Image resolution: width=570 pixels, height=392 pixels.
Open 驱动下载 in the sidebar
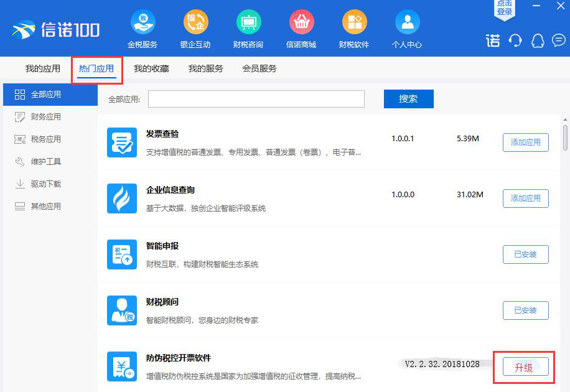[x=50, y=184]
